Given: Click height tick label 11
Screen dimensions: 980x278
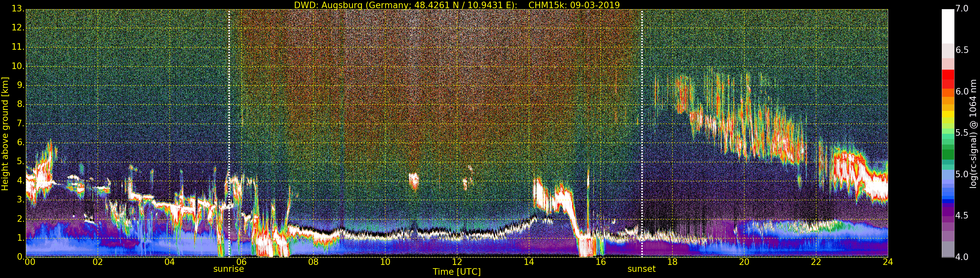Looking at the screenshot, I should [18, 47].
